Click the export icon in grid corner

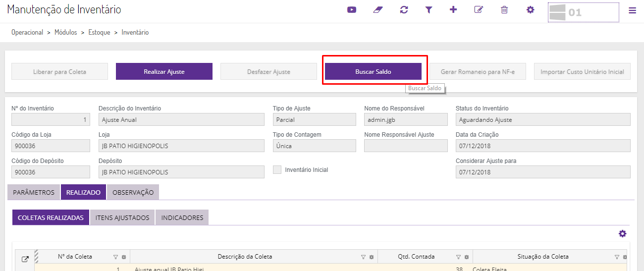click(x=25, y=259)
